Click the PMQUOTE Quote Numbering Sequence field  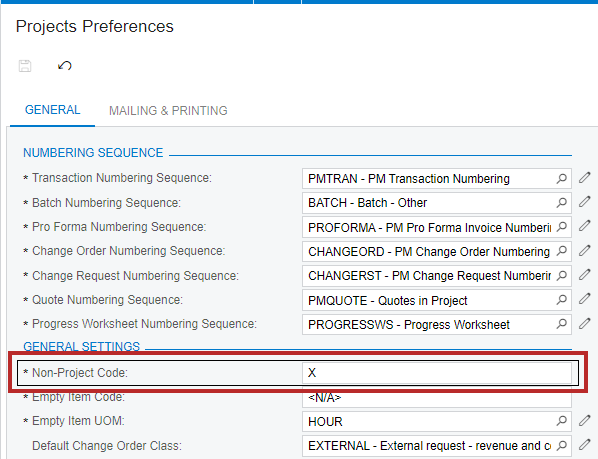[437, 300]
